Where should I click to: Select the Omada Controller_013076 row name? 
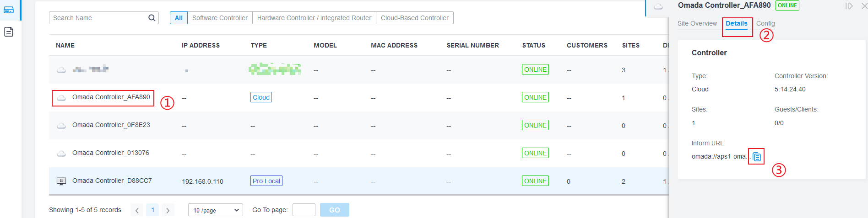111,153
